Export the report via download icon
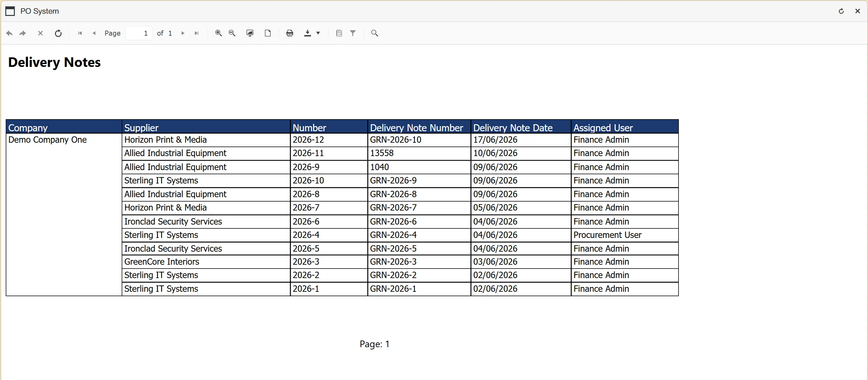Image resolution: width=868 pixels, height=380 pixels. [307, 33]
